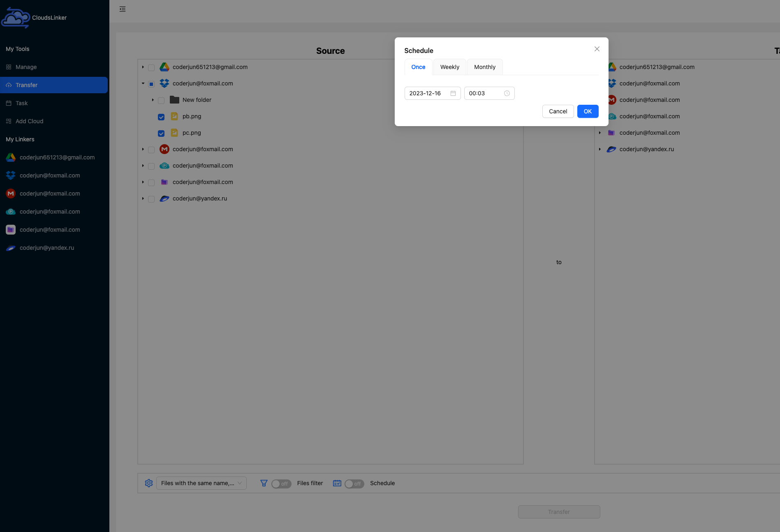
Task: Open Transfer in sidebar
Action: point(54,85)
